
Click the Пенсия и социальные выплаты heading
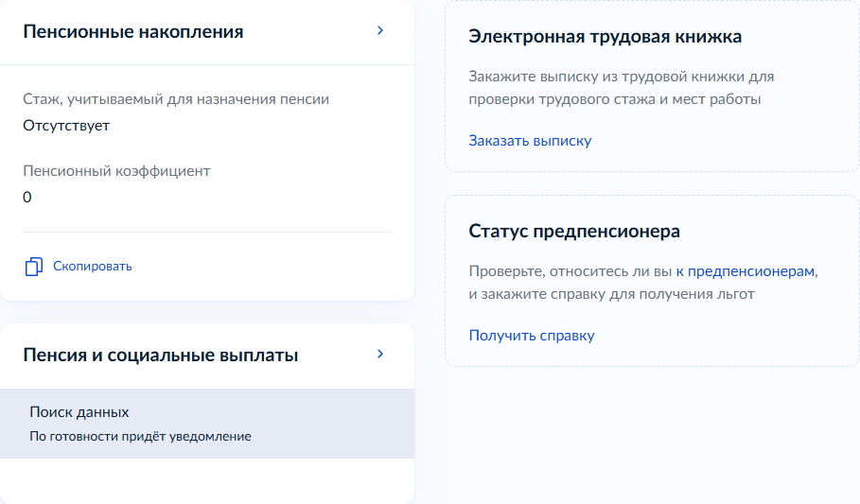(161, 356)
